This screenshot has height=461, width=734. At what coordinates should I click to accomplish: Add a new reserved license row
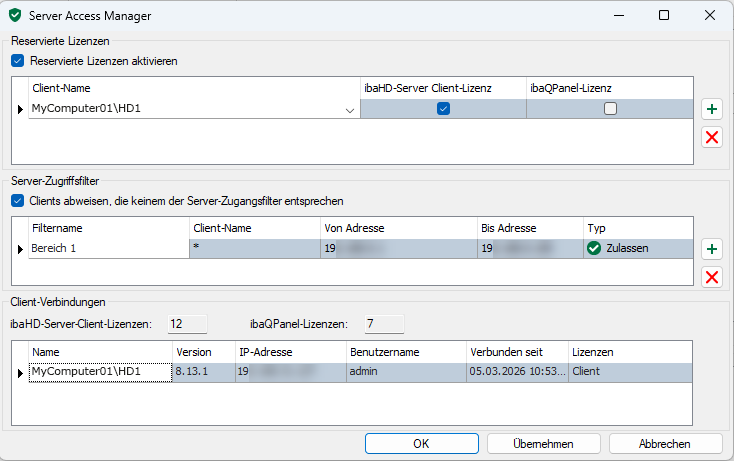tap(712, 109)
